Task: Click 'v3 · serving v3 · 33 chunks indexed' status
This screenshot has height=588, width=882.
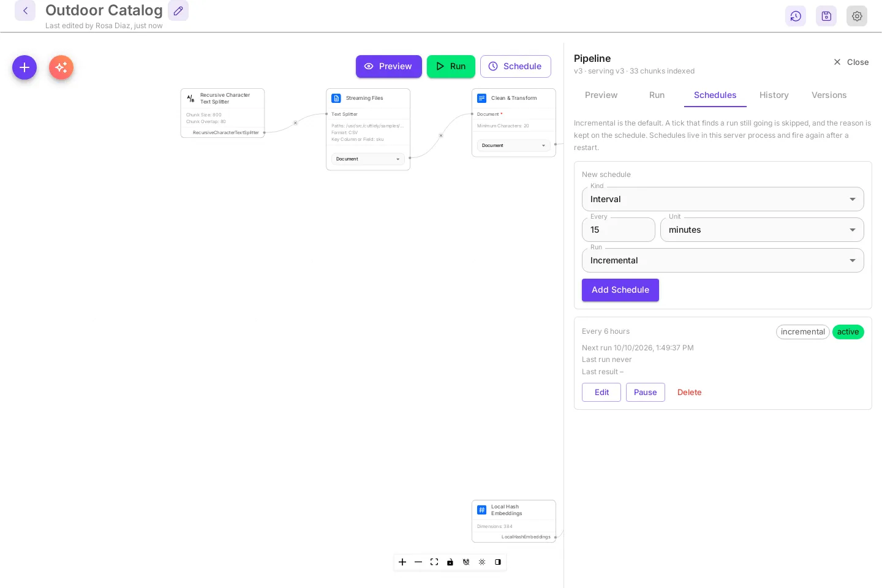Action: [x=634, y=71]
